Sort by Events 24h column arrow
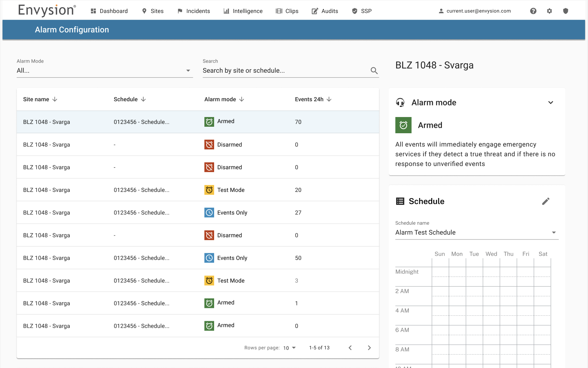The image size is (588, 368). point(329,99)
